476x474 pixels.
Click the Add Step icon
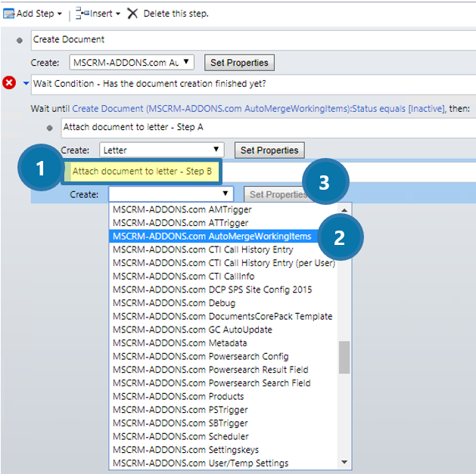click(9, 14)
